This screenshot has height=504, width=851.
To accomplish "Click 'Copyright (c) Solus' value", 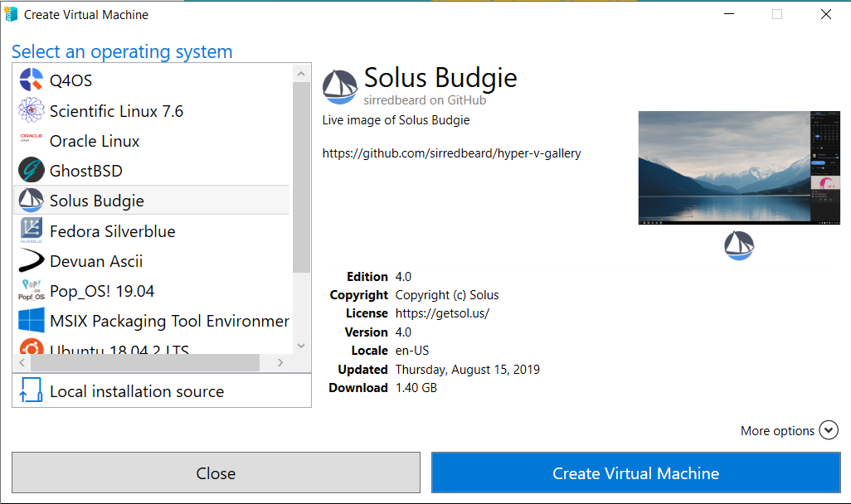I will coord(447,295).
